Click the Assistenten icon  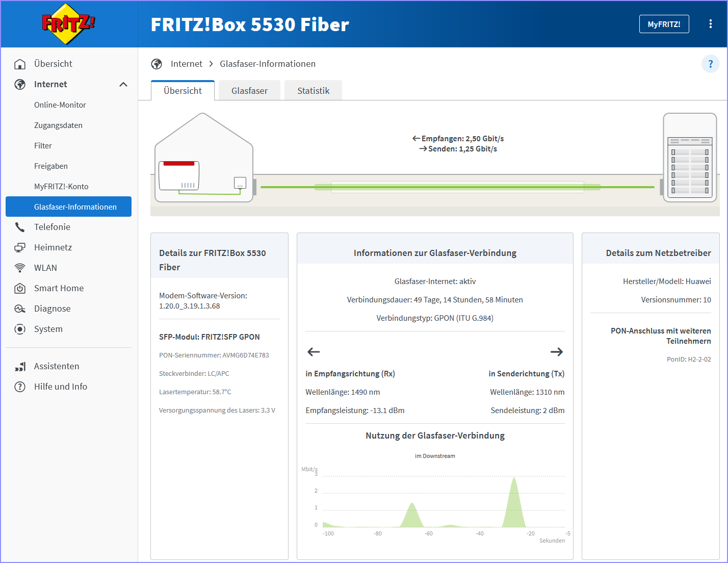click(20, 366)
